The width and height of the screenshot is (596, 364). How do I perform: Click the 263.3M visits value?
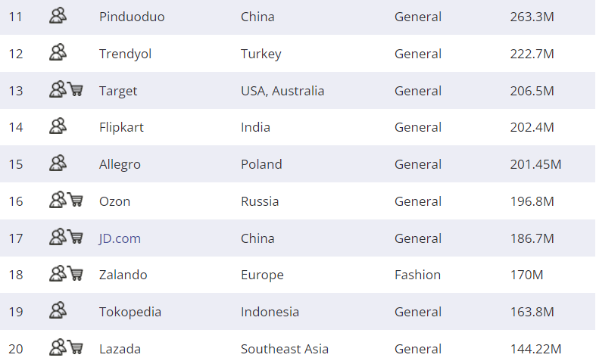[x=532, y=17]
